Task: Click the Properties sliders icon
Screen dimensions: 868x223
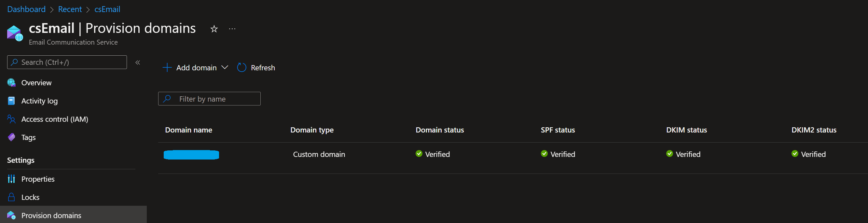Action: coord(11,179)
